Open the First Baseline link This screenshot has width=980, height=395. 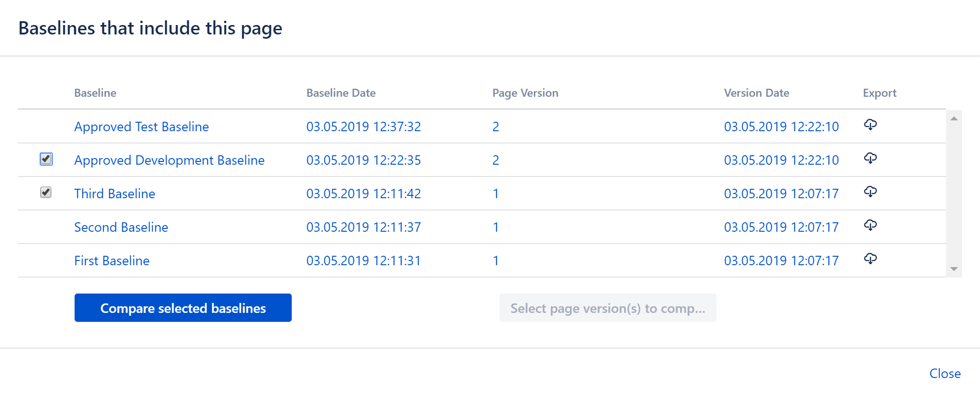[x=111, y=261]
